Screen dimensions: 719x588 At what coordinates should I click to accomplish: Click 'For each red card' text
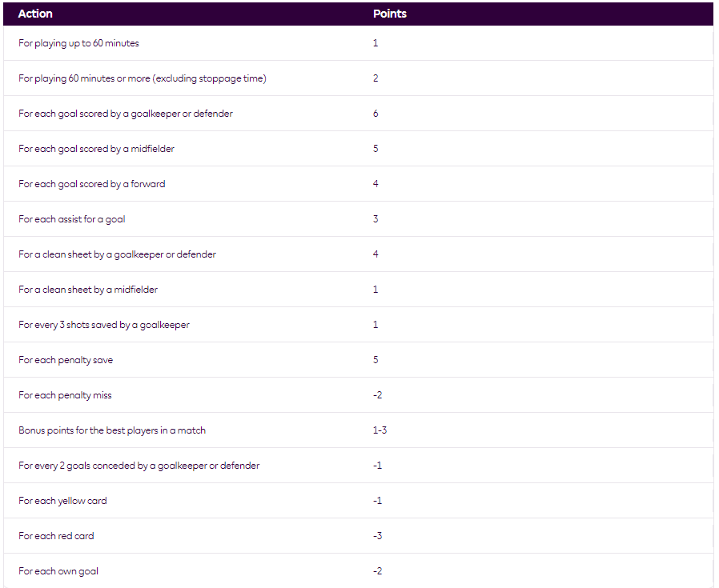56,536
